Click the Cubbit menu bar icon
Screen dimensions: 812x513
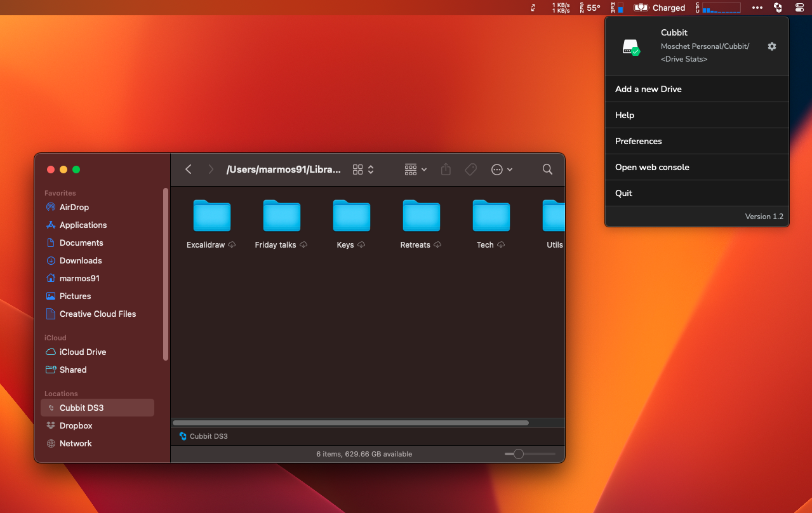point(778,8)
